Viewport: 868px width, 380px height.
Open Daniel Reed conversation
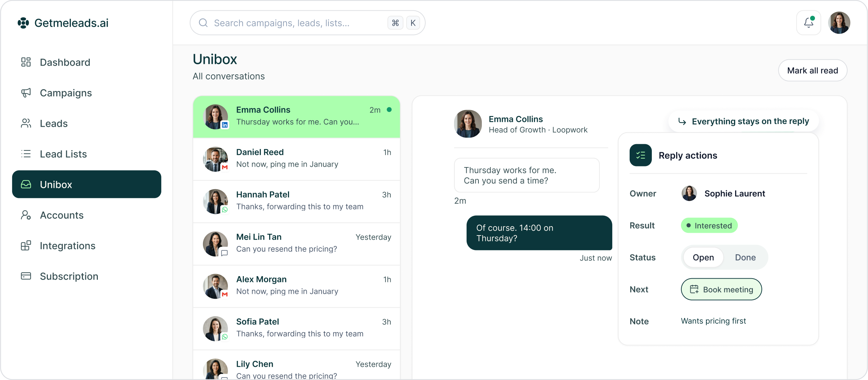297,159
